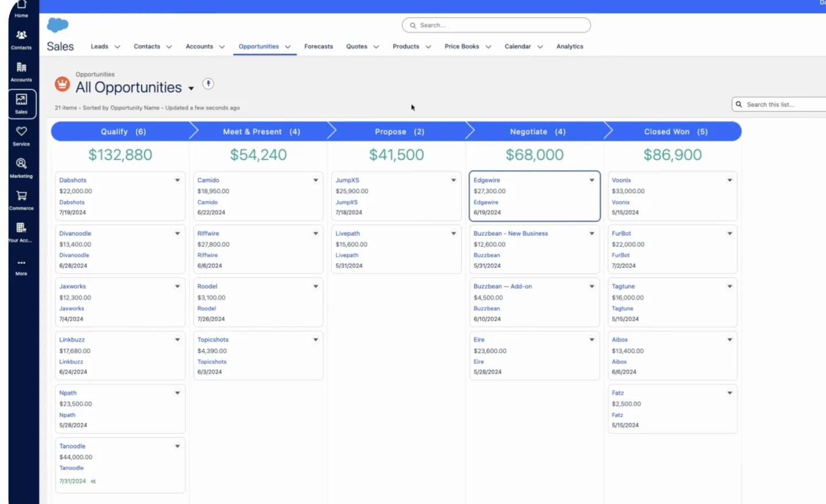Switch to the Quotes tab
Image resolution: width=826 pixels, height=504 pixels.
[x=356, y=46]
